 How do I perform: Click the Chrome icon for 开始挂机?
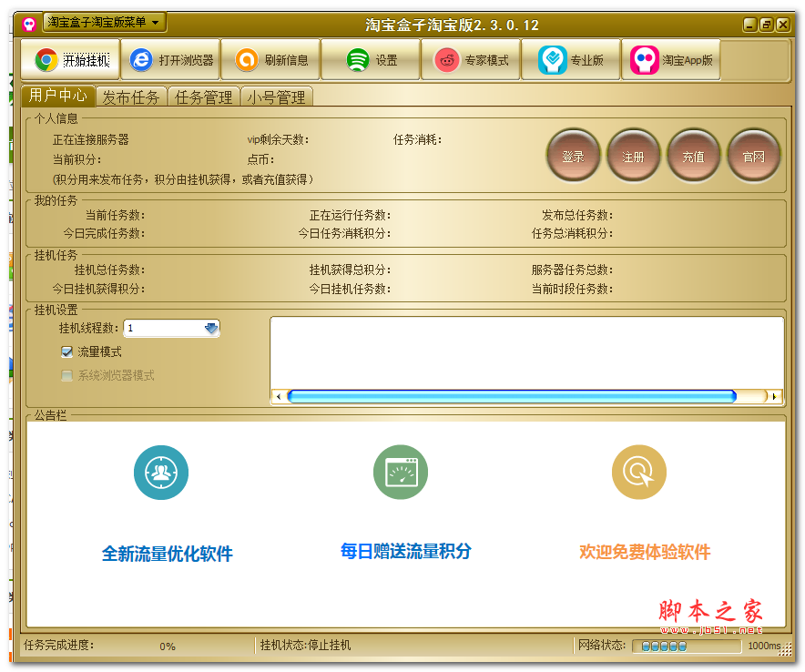[x=46, y=60]
